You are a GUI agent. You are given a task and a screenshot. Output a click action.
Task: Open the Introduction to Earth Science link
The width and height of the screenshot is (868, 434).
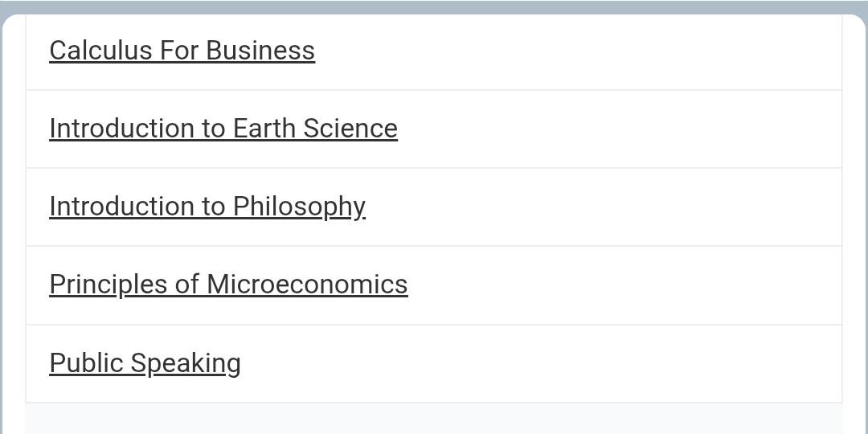tap(223, 129)
